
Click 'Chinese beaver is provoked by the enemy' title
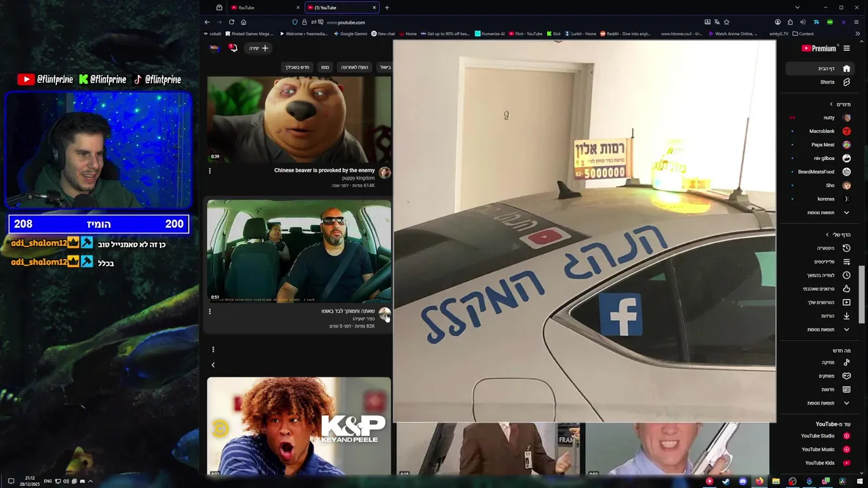[324, 171]
